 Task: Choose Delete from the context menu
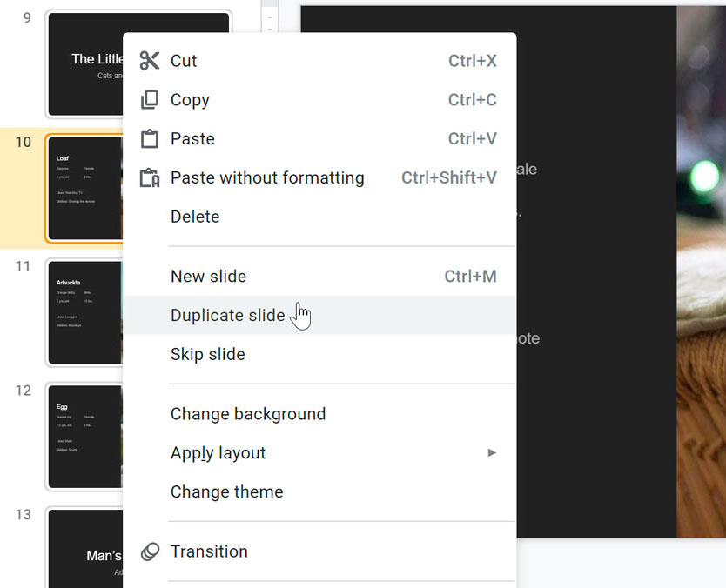pos(194,217)
